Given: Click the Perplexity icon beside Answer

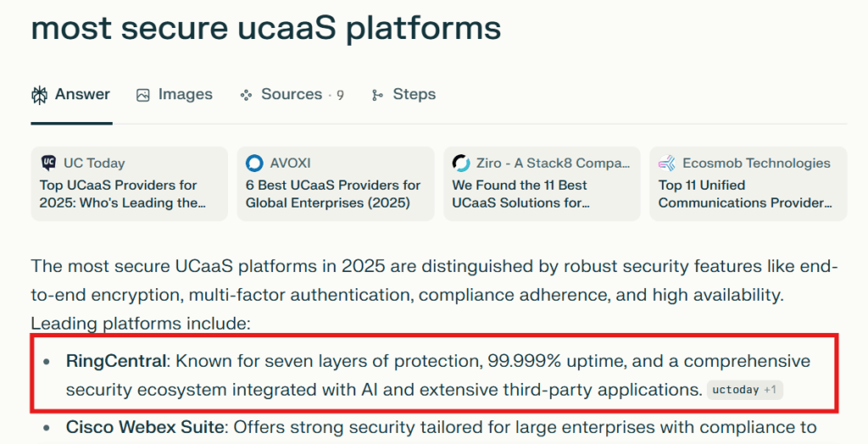Looking at the screenshot, I should tap(39, 95).
